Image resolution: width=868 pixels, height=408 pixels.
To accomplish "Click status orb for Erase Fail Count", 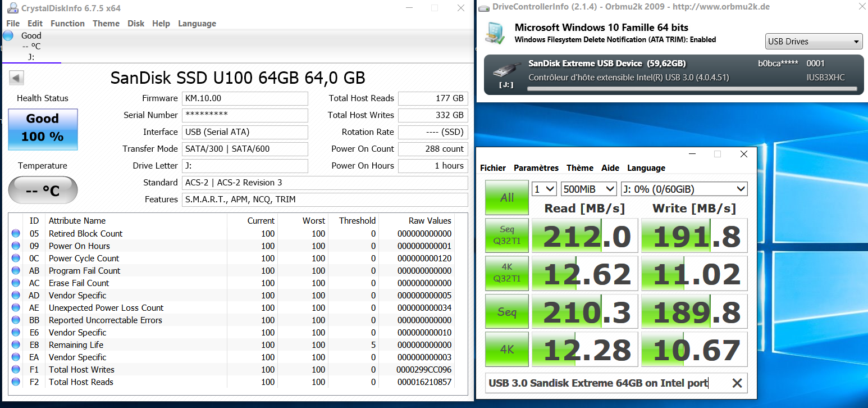I will [x=16, y=283].
